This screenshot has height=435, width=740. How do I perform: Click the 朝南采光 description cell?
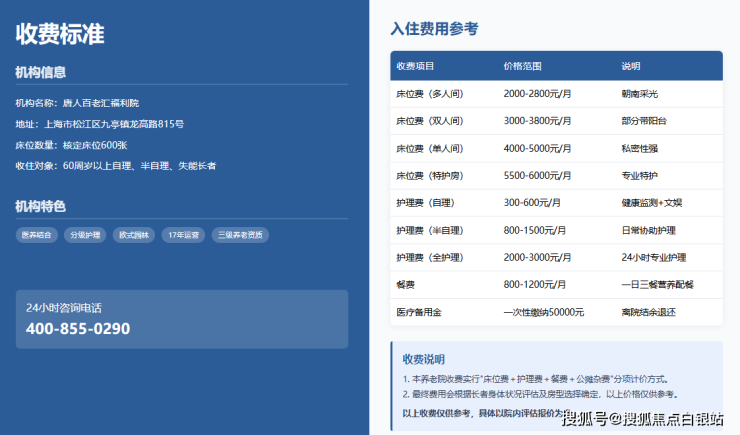(639, 94)
